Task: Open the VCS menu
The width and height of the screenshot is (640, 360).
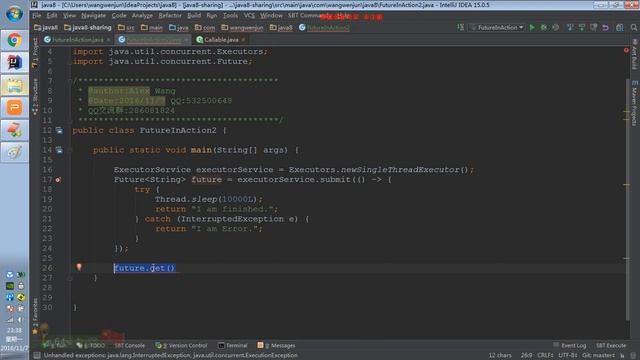Action: pos(249,16)
